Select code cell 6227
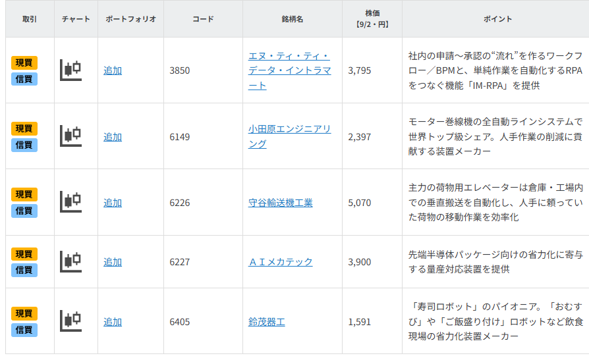Viewport: 589px width, 364px height. (180, 262)
